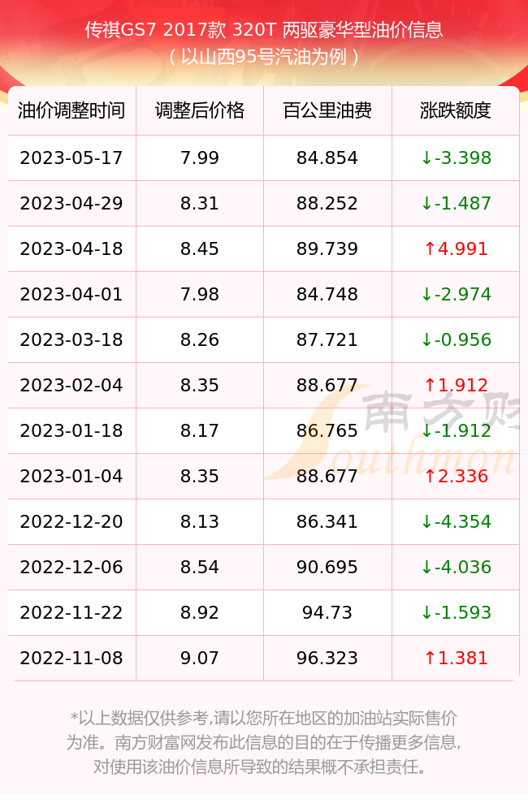Select the 涨跌额度 column header
The image size is (528, 812).
coord(456,111)
